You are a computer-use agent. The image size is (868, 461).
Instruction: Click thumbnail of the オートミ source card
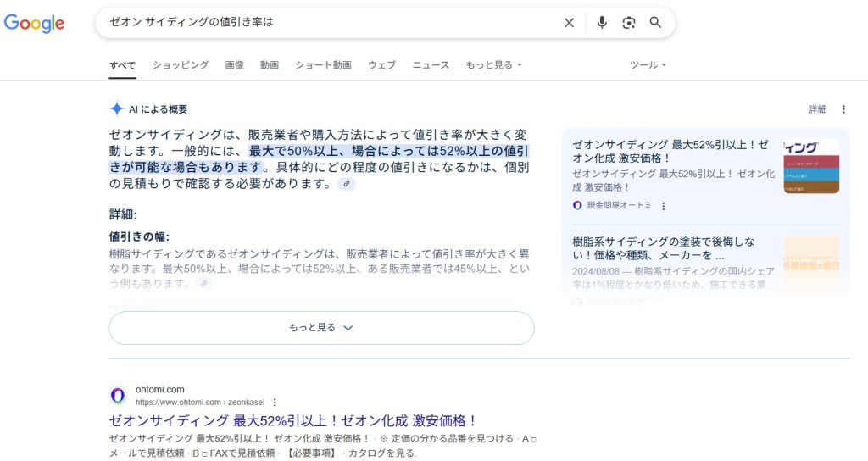point(811,166)
